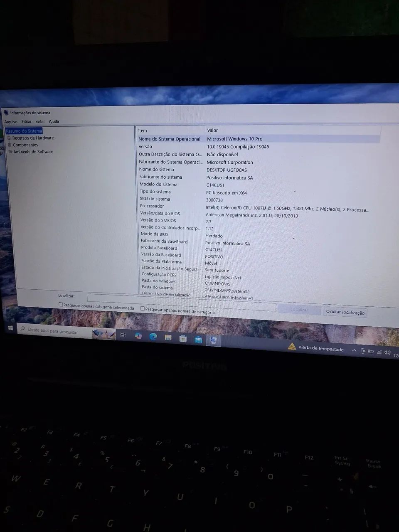Viewport: 399px width, 532px height.
Task: Open the Arquivo menu
Action: (x=11, y=122)
